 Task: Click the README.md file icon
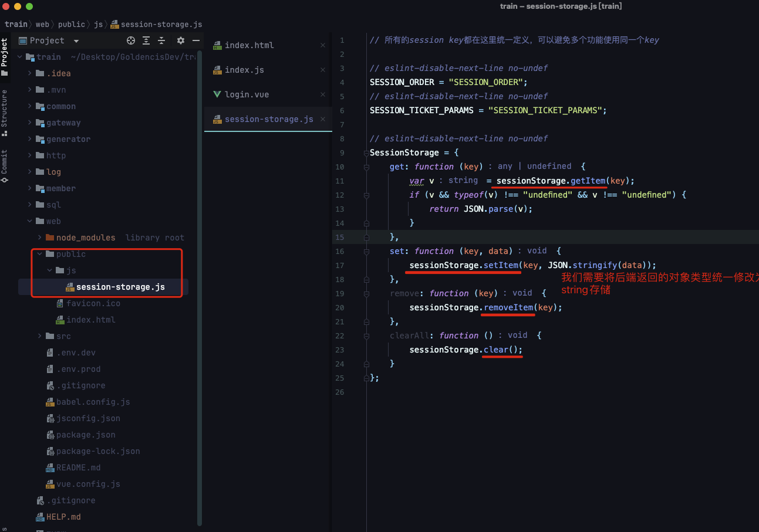(x=50, y=467)
